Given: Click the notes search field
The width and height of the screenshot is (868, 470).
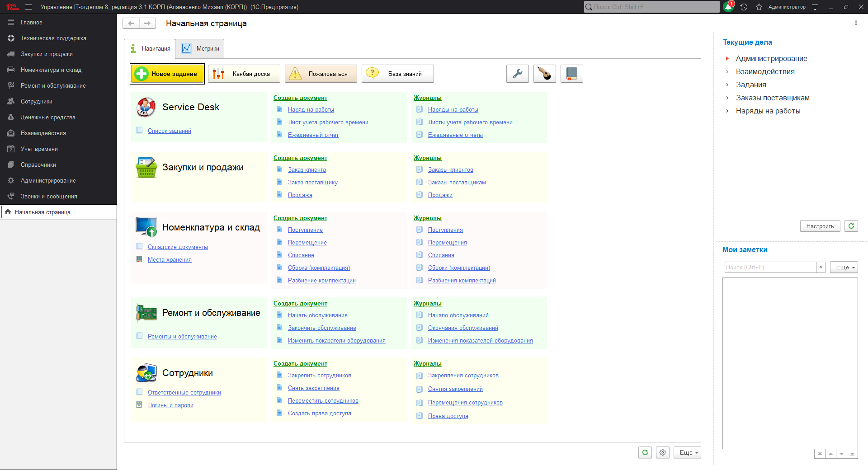Looking at the screenshot, I should [769, 267].
